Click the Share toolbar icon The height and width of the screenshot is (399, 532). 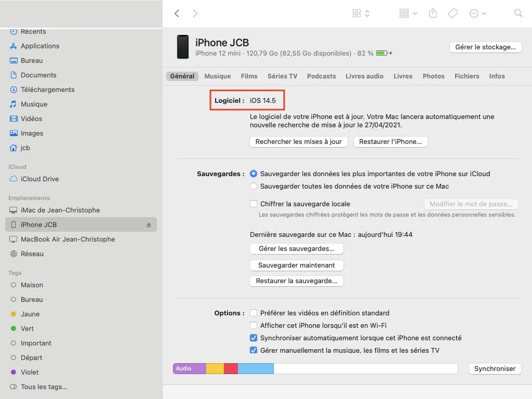[433, 13]
